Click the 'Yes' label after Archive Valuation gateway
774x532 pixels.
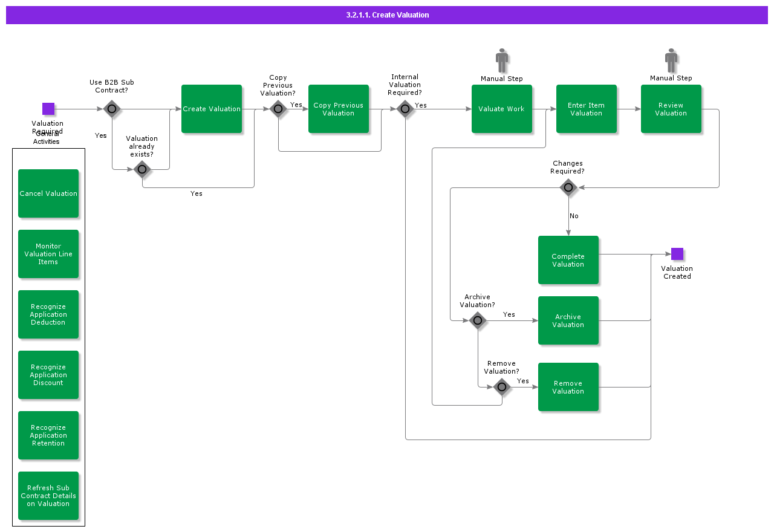point(509,314)
